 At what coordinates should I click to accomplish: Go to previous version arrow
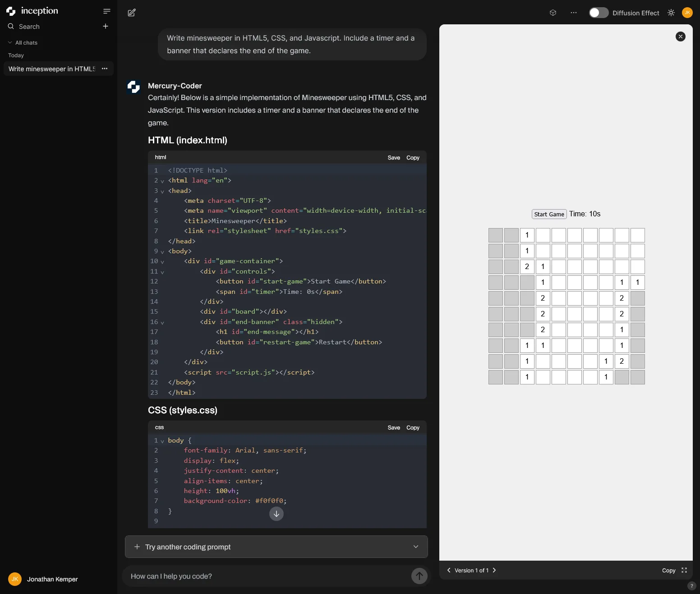(449, 570)
